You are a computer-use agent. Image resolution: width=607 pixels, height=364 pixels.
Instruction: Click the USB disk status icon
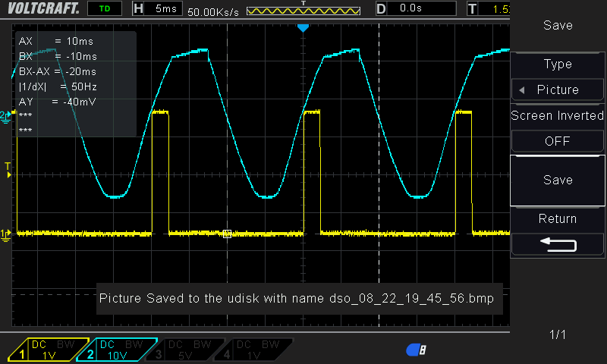click(416, 350)
